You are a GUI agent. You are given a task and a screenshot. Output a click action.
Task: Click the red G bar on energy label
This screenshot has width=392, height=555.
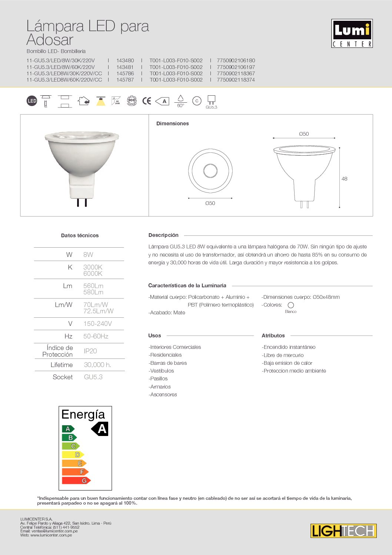click(x=76, y=480)
